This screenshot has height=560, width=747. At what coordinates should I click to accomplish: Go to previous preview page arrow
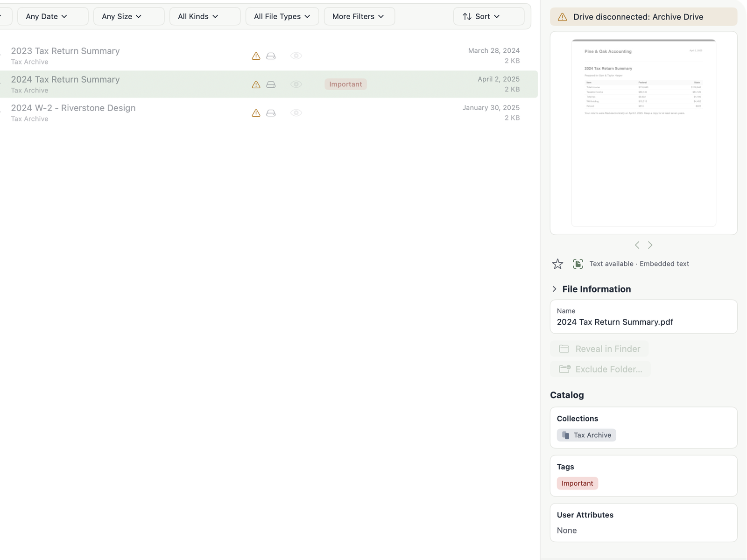[x=637, y=245]
